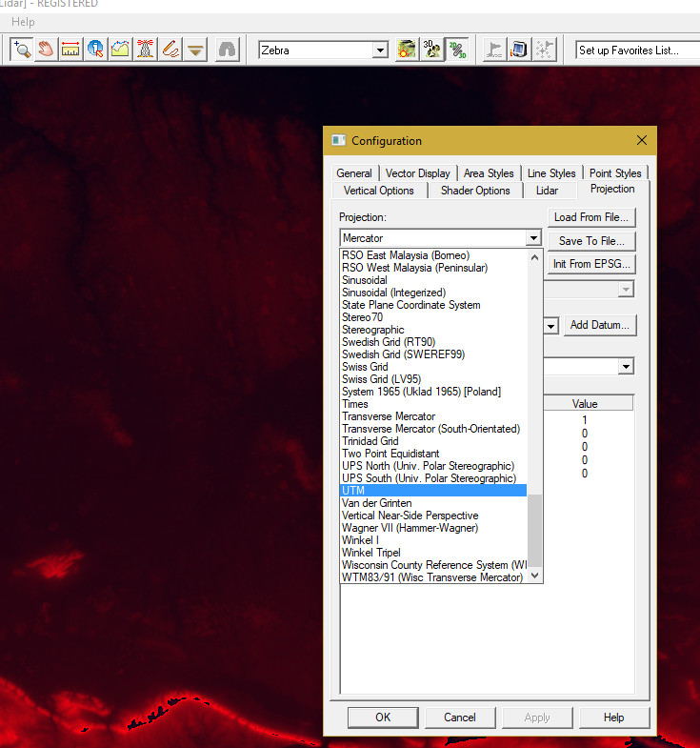
Task: Click the Load From File button
Action: pos(591,217)
